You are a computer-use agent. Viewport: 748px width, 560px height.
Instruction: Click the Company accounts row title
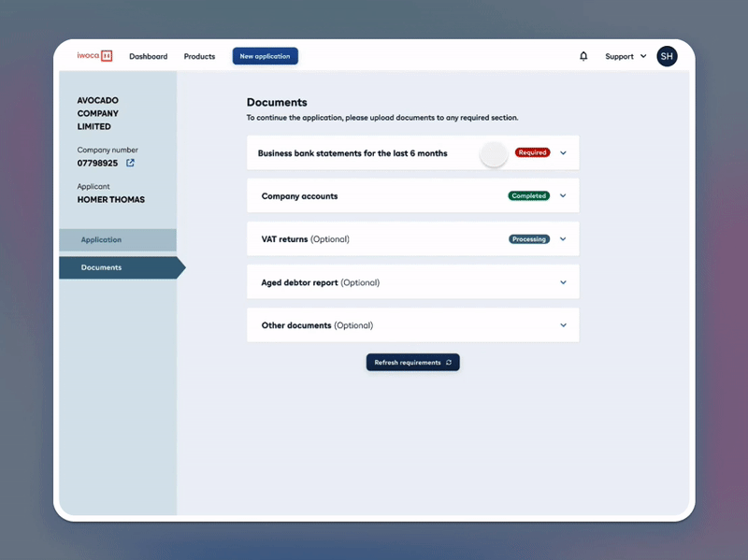299,196
